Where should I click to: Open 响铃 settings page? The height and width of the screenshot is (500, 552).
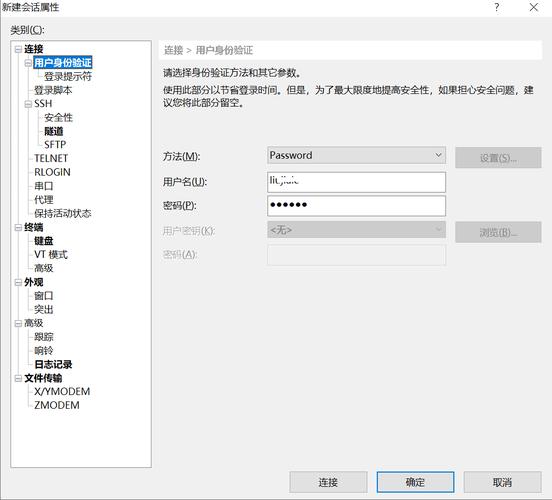(44, 351)
